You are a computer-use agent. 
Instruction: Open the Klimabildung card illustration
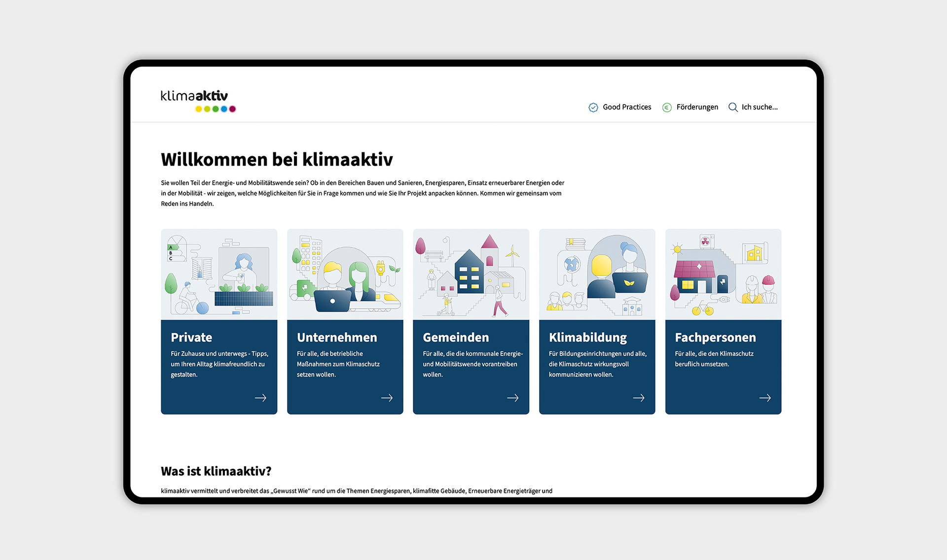click(x=597, y=274)
